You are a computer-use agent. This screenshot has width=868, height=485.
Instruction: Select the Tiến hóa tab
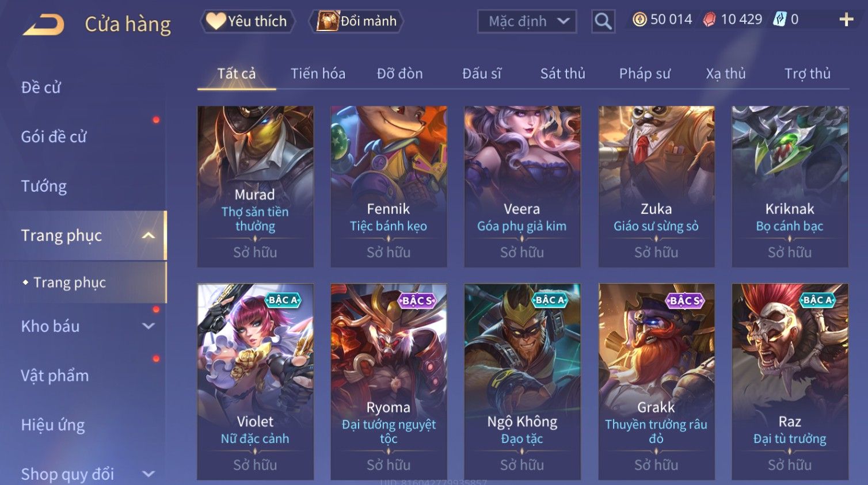pos(318,74)
